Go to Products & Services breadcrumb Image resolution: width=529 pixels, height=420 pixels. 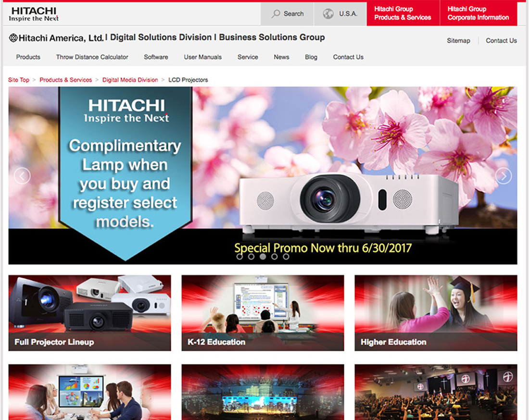(x=66, y=80)
